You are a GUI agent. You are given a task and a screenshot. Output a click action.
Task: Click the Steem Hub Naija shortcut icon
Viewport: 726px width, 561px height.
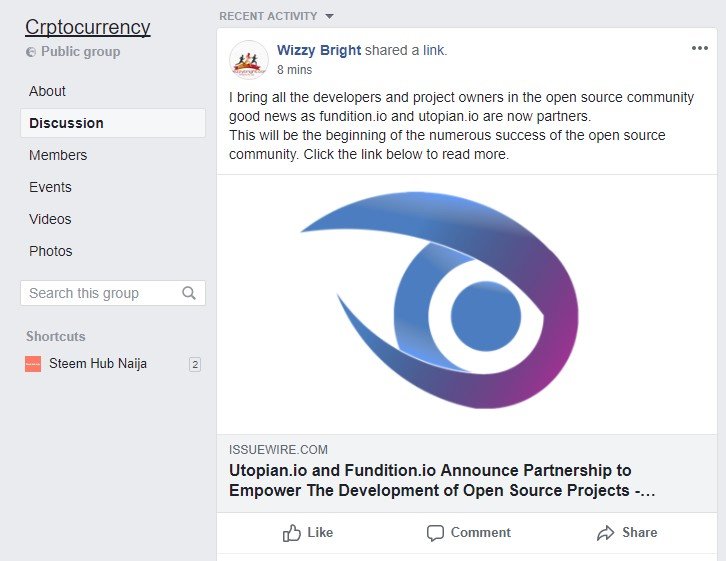click(x=33, y=364)
